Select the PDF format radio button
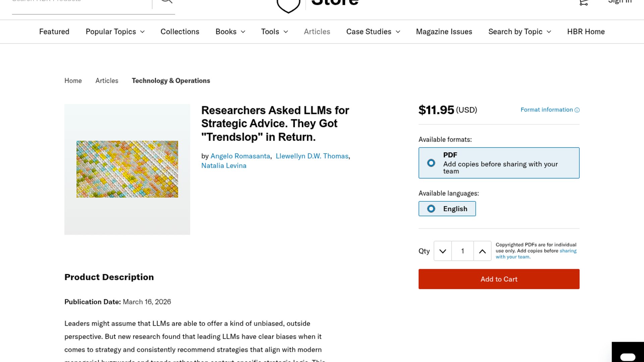Image resolution: width=644 pixels, height=362 pixels. click(x=431, y=163)
